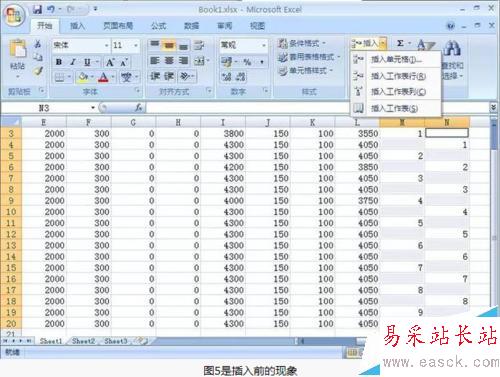Open the font group dialog launcher
The image size is (500, 377).
tap(137, 90)
